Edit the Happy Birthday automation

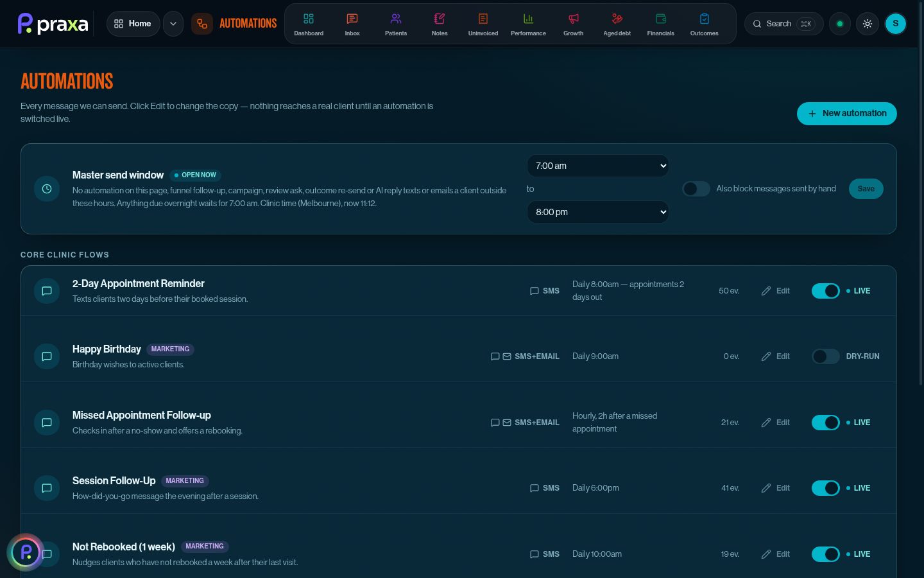click(x=776, y=356)
